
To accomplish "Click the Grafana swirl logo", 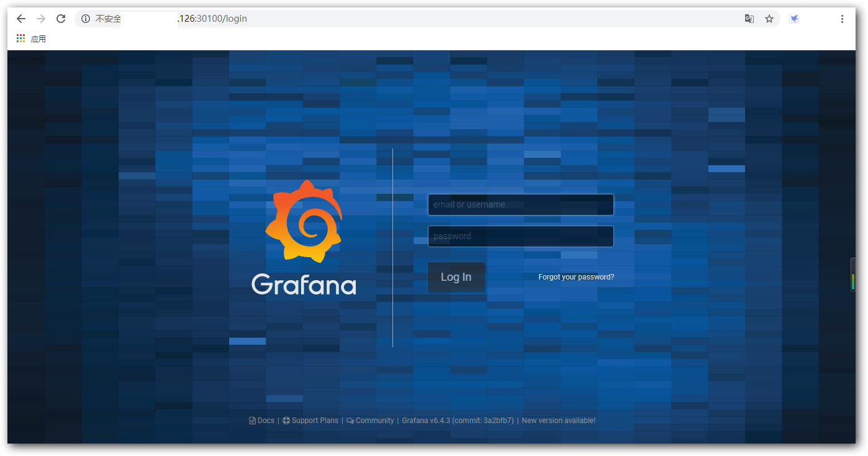I will pyautogui.click(x=304, y=221).
